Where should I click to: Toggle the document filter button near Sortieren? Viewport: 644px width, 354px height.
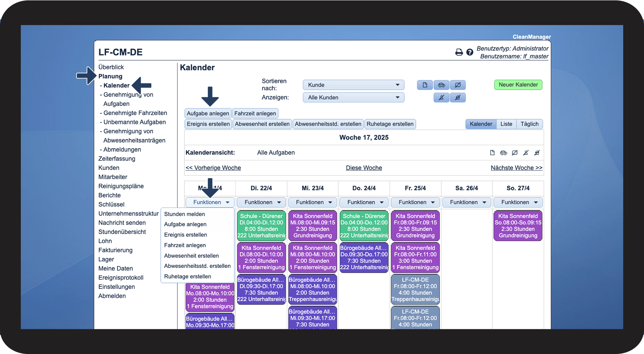(x=425, y=85)
